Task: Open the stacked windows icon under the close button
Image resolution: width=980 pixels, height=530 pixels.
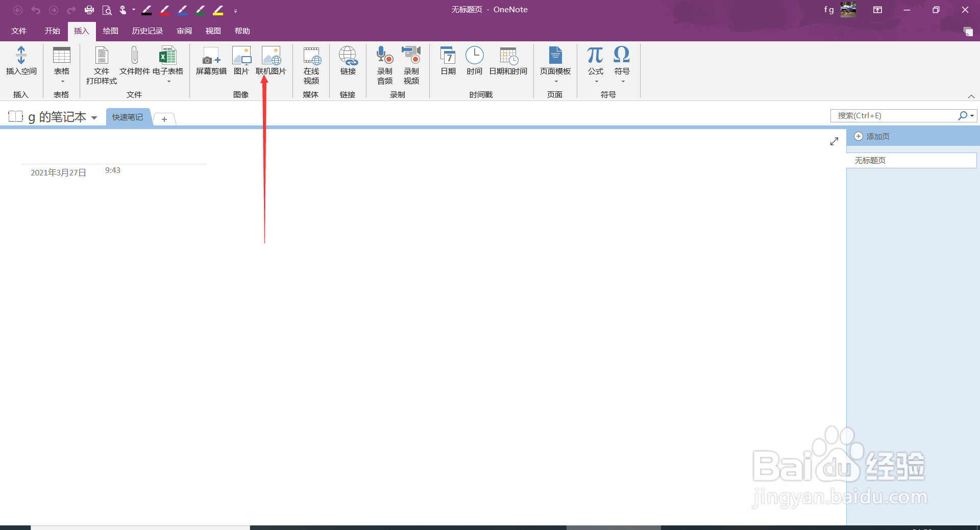Action: 968,32
